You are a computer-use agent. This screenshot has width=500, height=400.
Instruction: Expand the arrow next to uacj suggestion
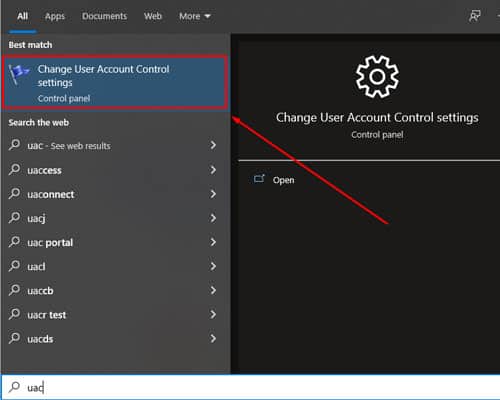213,218
